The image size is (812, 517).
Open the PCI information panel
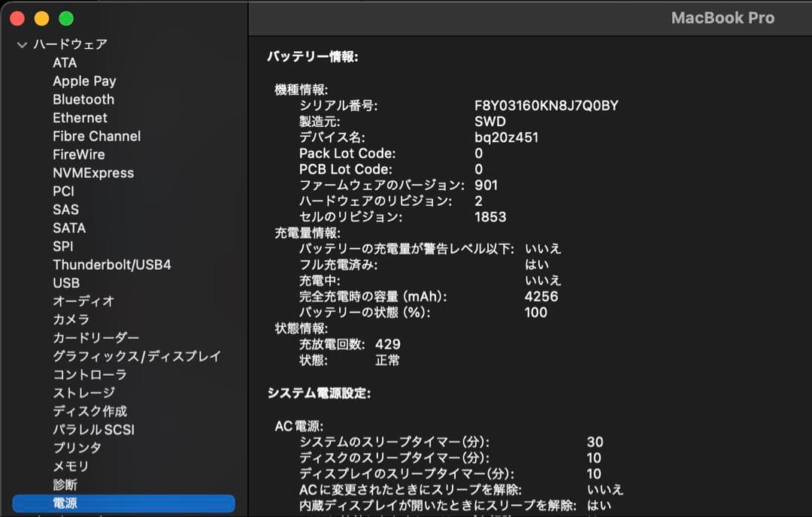[63, 191]
